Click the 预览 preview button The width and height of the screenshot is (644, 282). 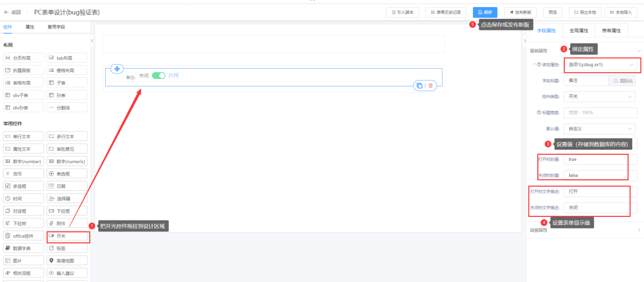pyautogui.click(x=553, y=12)
